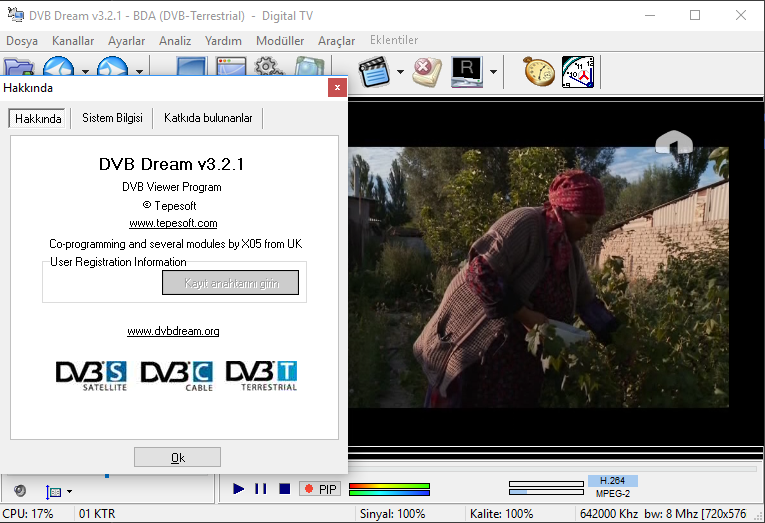Click the green-framed picture toolbar icon
Image resolution: width=765 pixels, height=523 pixels.
click(x=309, y=67)
